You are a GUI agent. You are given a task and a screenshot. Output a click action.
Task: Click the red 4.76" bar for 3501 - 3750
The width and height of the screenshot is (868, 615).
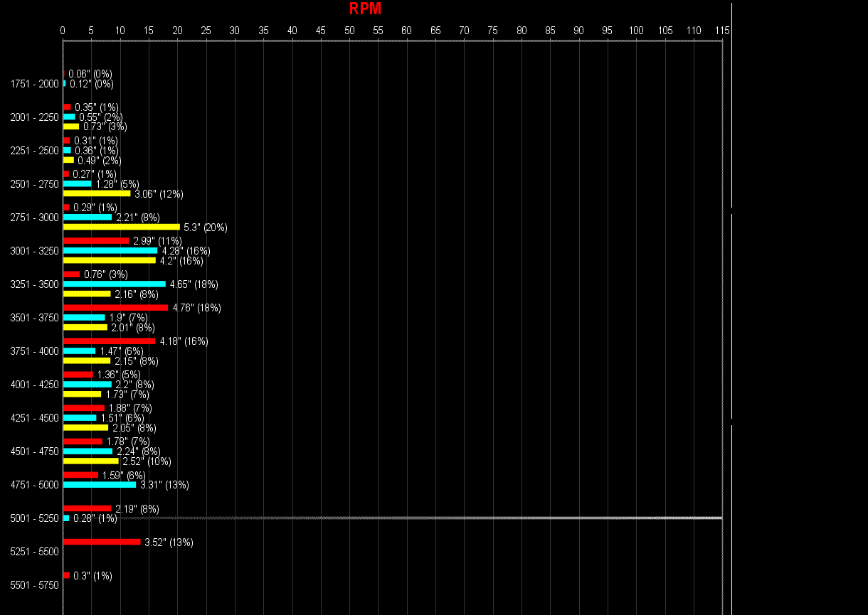point(115,308)
